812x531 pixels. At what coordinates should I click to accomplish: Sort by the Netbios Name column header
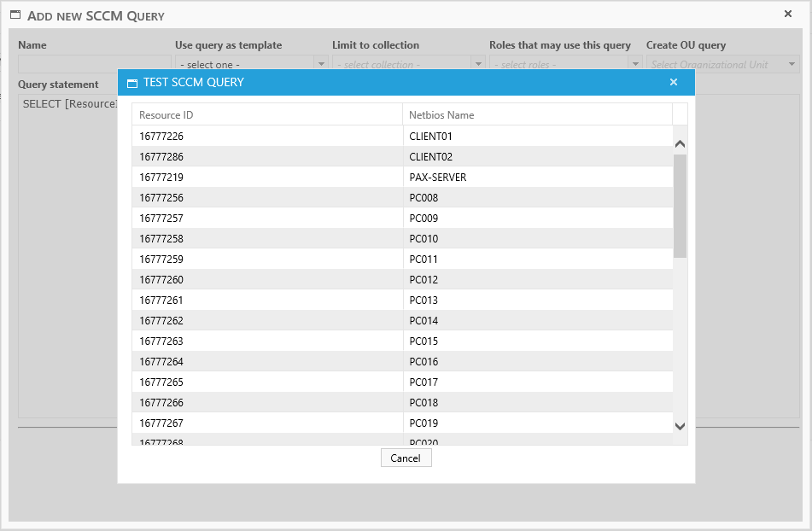point(537,114)
